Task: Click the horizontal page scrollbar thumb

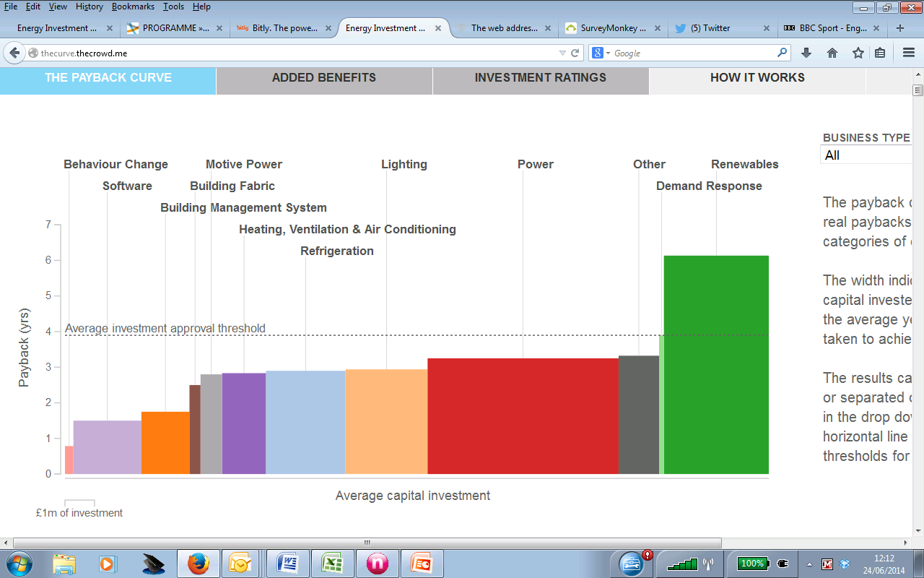Action: [x=367, y=543]
